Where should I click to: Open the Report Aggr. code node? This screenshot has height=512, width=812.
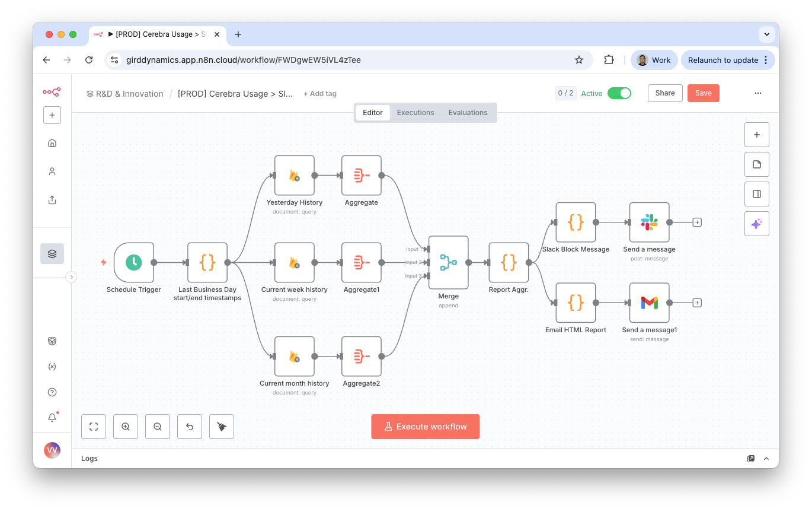point(509,262)
